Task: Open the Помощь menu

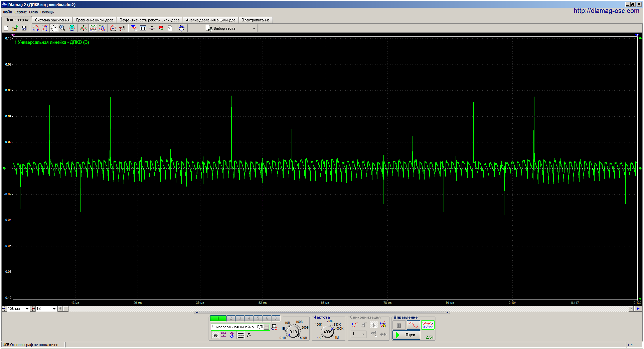Action: pyautogui.click(x=47, y=12)
